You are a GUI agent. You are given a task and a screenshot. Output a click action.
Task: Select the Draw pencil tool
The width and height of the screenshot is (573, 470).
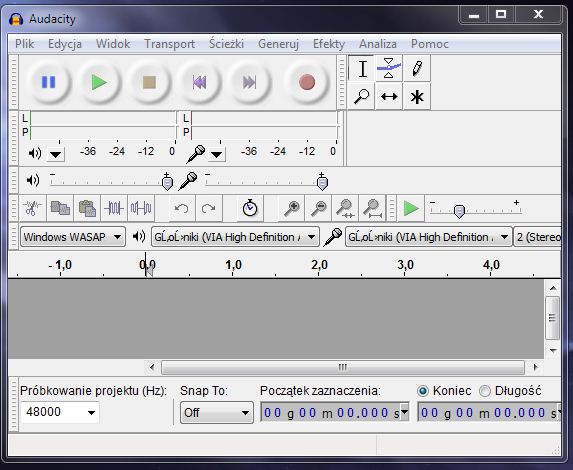(x=417, y=68)
